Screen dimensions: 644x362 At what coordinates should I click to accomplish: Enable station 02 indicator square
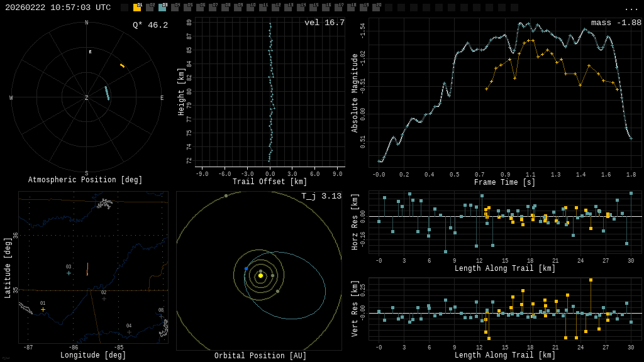pos(150,8)
